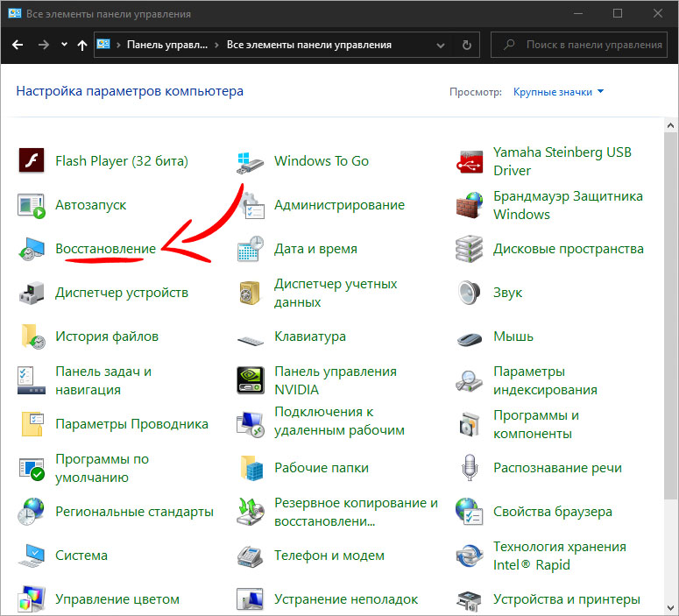The width and height of the screenshot is (679, 616).
Task: Click the Звук speaker icon
Action: pyautogui.click(x=470, y=293)
